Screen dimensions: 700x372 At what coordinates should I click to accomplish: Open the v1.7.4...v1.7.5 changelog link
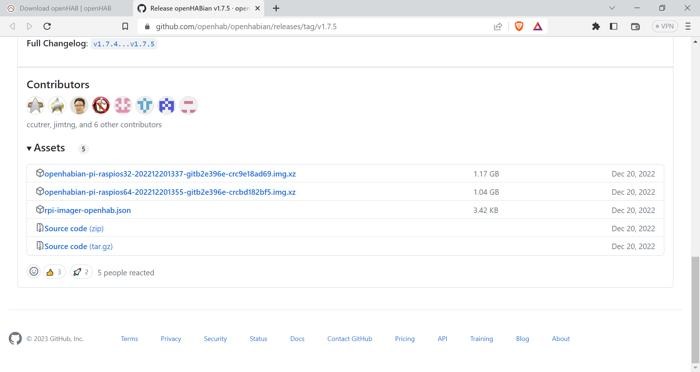pos(124,44)
